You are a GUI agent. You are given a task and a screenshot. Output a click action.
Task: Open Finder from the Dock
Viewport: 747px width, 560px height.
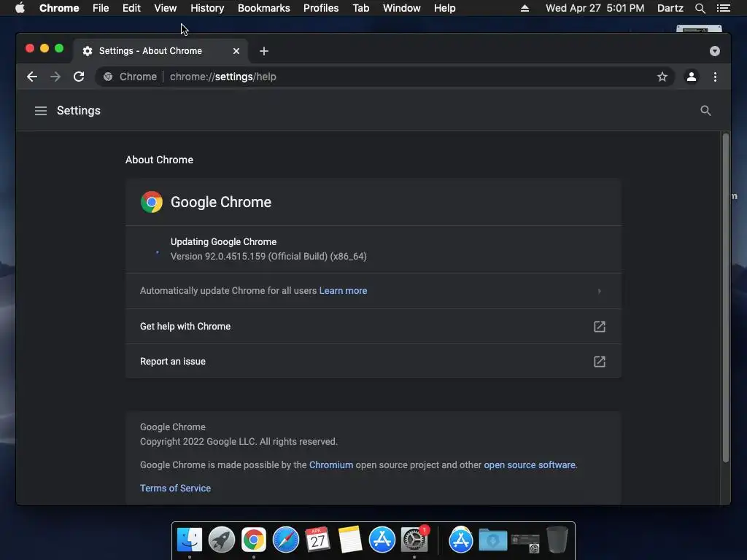[190, 540]
